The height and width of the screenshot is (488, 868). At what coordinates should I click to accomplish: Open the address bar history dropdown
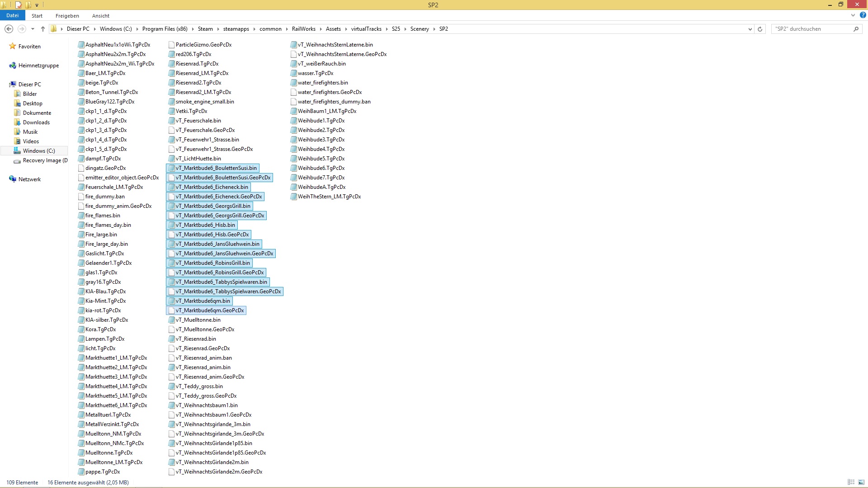(x=750, y=29)
